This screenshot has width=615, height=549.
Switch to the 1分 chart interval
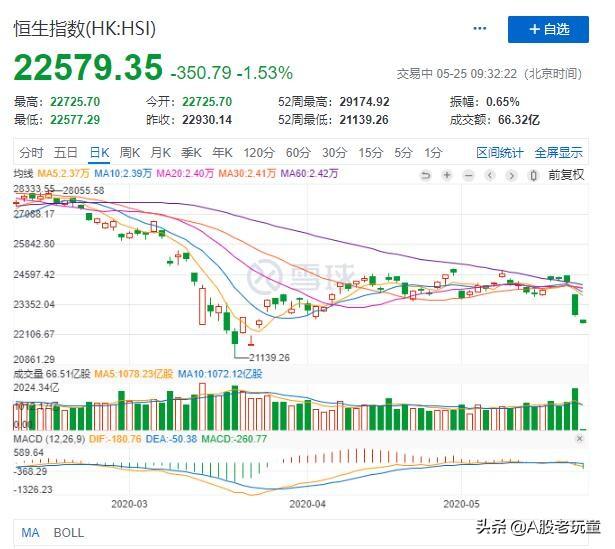pyautogui.click(x=433, y=152)
